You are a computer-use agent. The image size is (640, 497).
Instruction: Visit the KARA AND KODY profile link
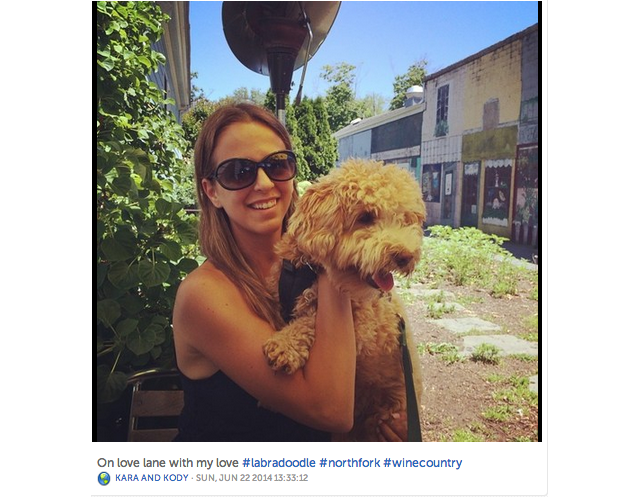point(151,478)
